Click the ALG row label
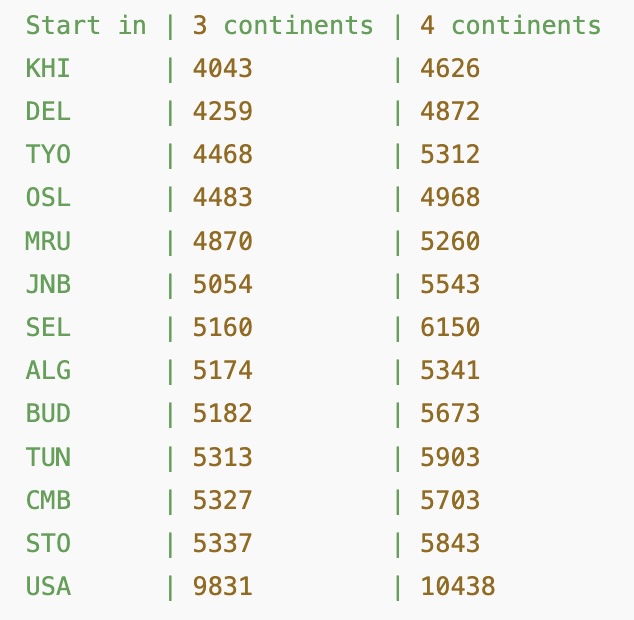The height and width of the screenshot is (620, 634). 48,370
